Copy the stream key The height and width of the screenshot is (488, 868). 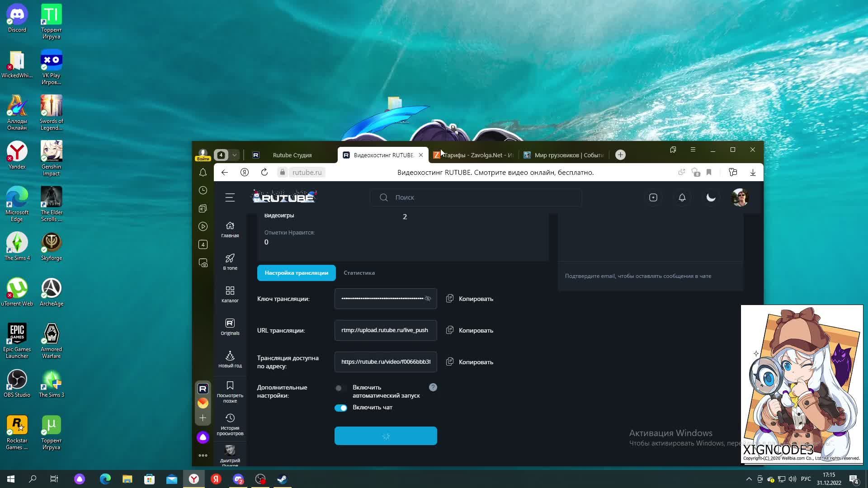click(x=470, y=299)
